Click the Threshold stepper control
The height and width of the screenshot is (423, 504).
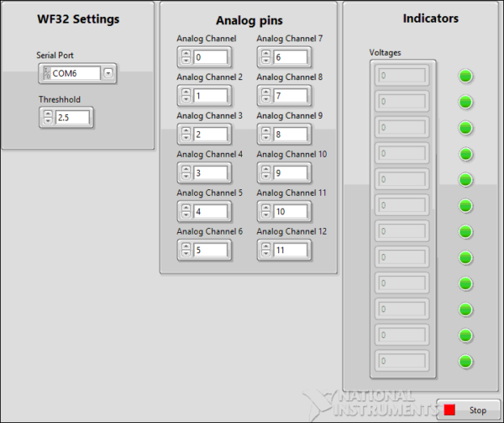point(48,118)
